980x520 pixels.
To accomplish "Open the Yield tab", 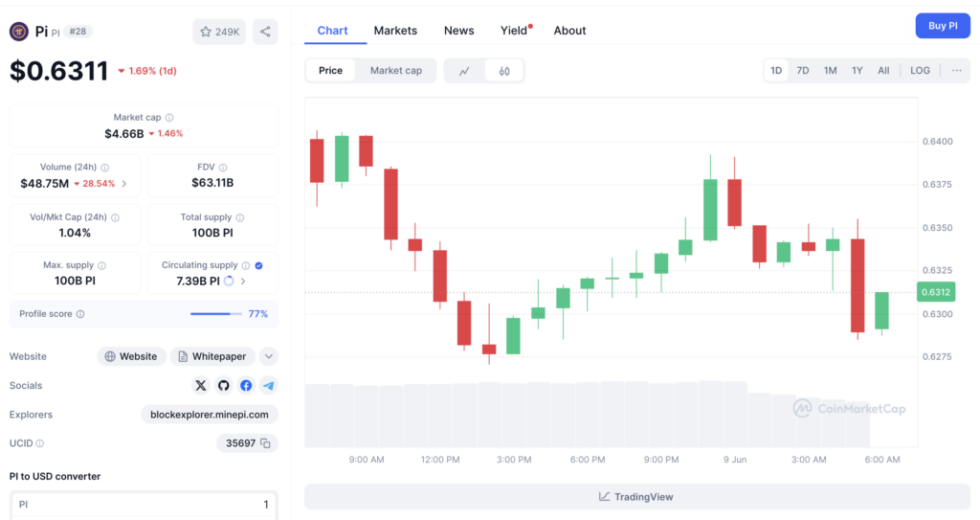I will coord(514,31).
